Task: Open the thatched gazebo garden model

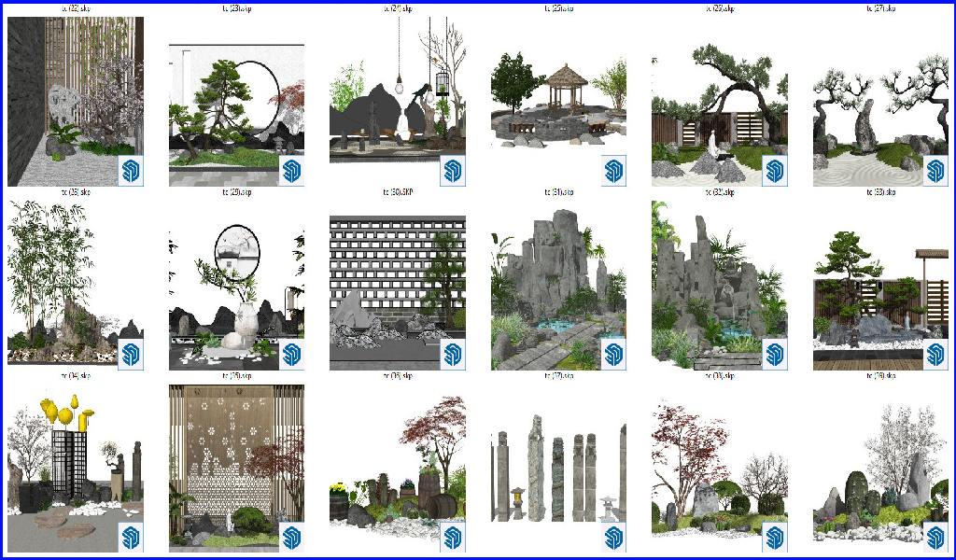Action: click(x=558, y=103)
